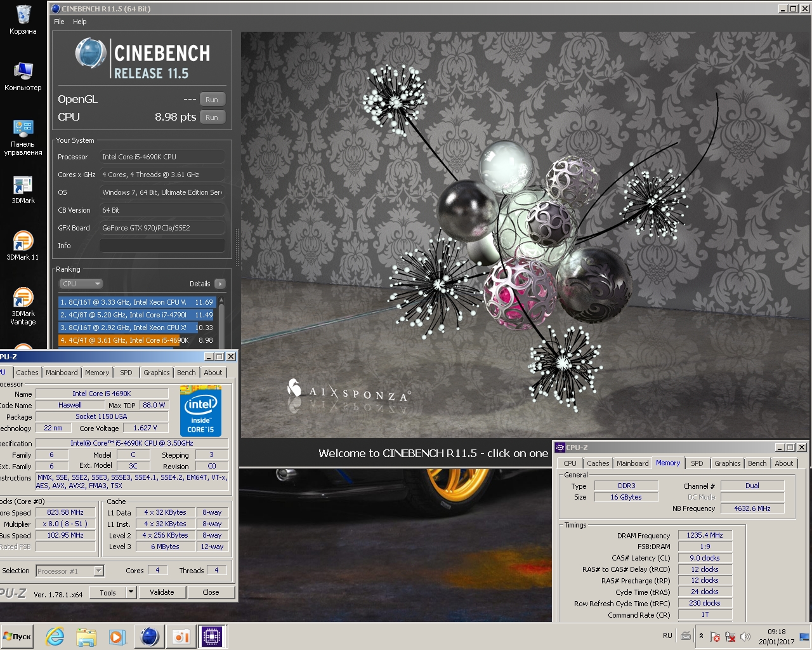Switch to Bench tab in right CPU-Z window

(757, 463)
